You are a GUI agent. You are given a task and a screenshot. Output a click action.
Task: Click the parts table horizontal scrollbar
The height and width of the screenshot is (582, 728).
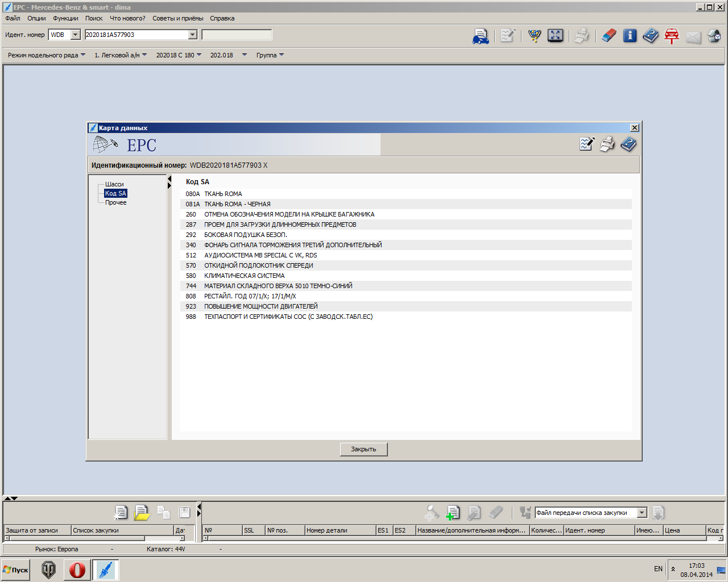click(x=463, y=538)
